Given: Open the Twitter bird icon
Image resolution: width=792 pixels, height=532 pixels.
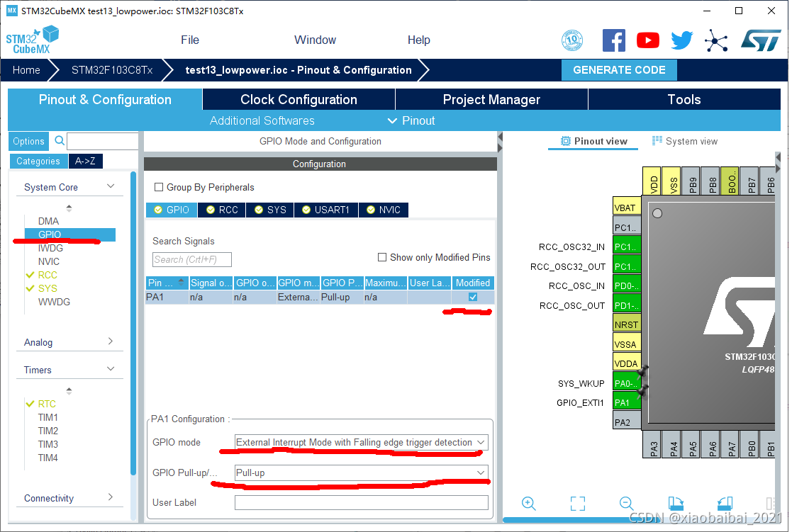Looking at the screenshot, I should tap(682, 40).
